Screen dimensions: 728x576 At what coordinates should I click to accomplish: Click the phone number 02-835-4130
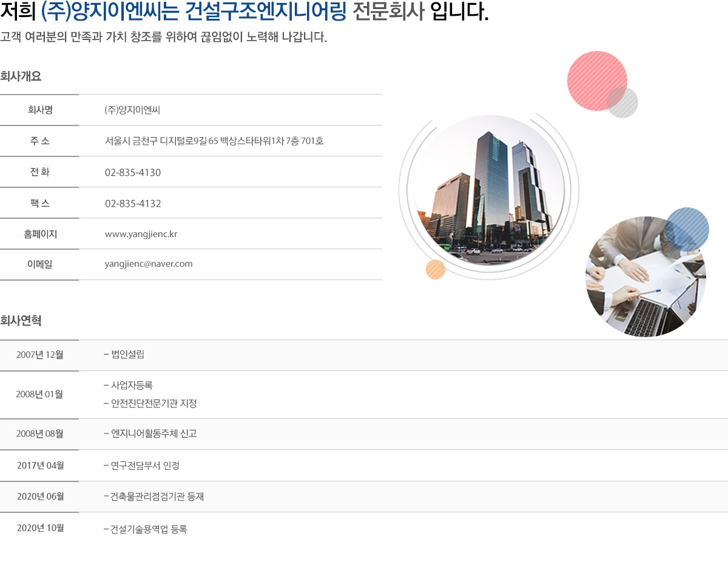pos(133,172)
